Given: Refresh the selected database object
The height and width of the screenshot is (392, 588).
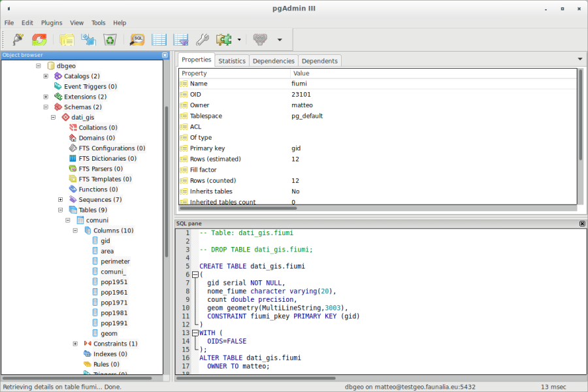Looking at the screenshot, I should (x=39, y=40).
